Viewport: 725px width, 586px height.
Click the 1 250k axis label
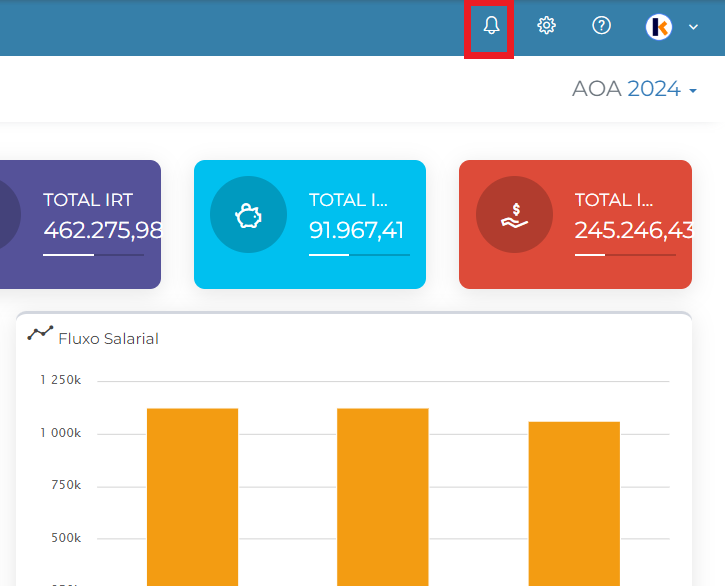pyautogui.click(x=61, y=380)
